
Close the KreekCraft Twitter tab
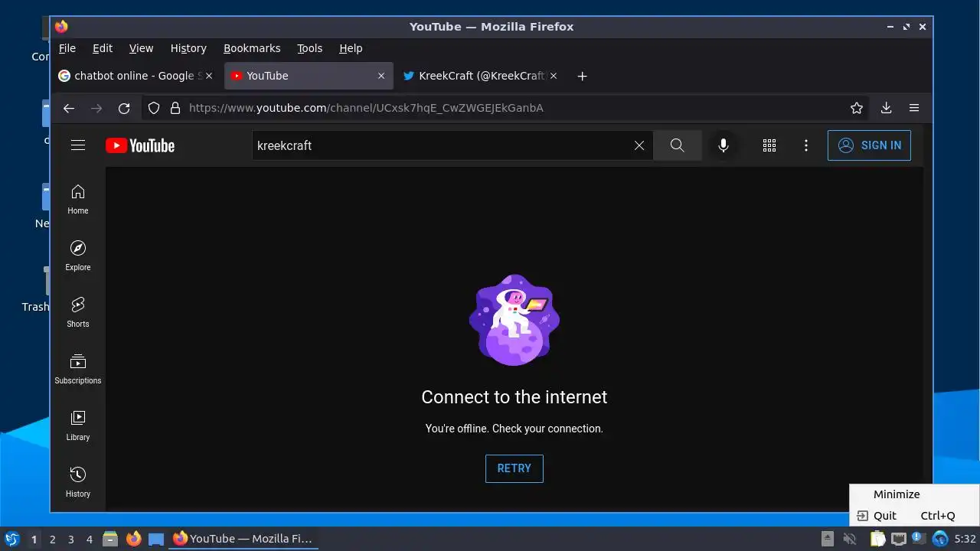tap(554, 76)
